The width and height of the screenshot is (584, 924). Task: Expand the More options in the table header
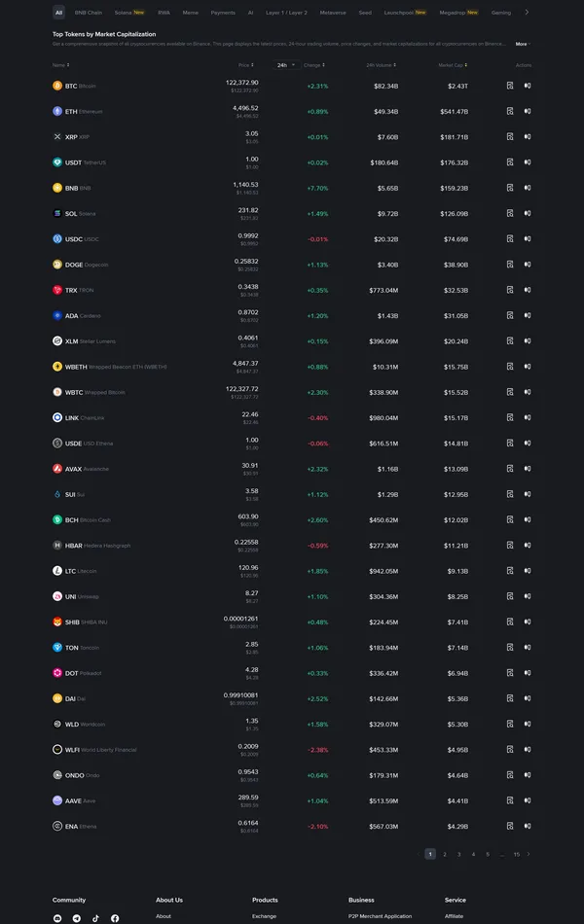coord(522,44)
